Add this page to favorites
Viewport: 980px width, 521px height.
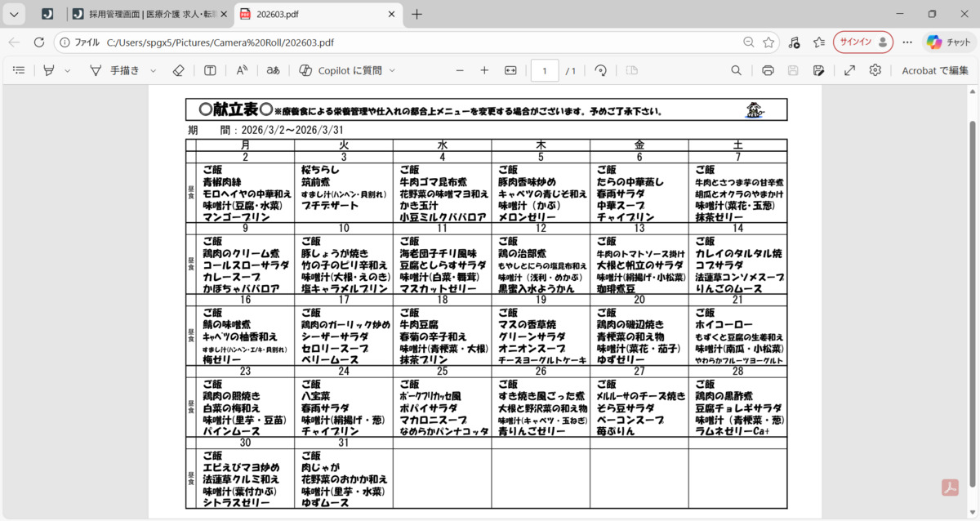pyautogui.click(x=768, y=42)
